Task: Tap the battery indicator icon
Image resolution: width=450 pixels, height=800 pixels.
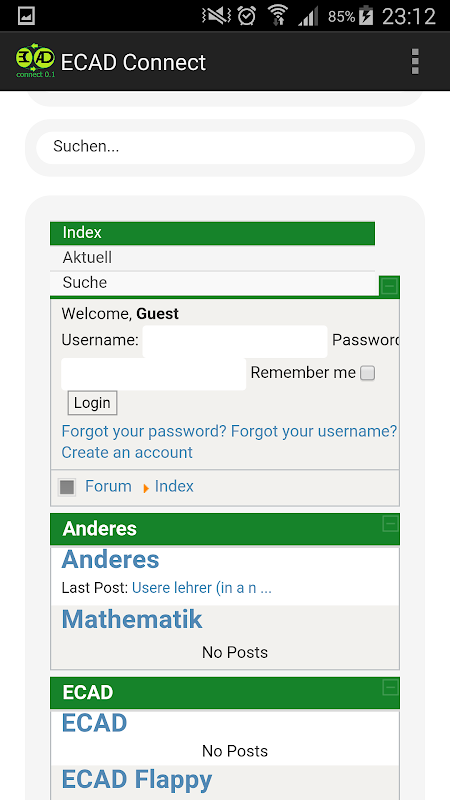Action: (x=366, y=16)
